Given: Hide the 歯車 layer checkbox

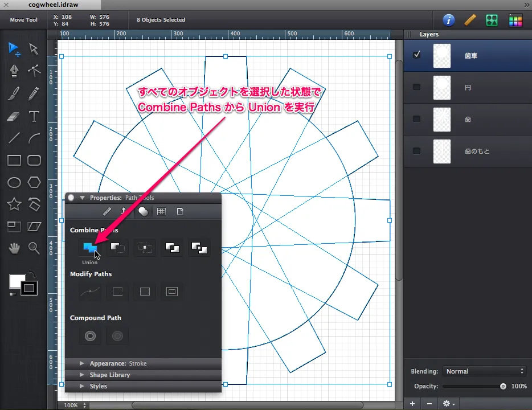Looking at the screenshot, I should [x=417, y=55].
